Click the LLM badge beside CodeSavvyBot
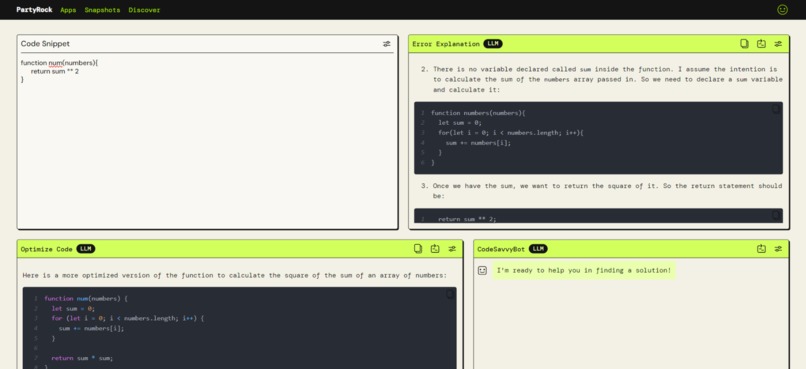The height and width of the screenshot is (369, 806). click(538, 249)
